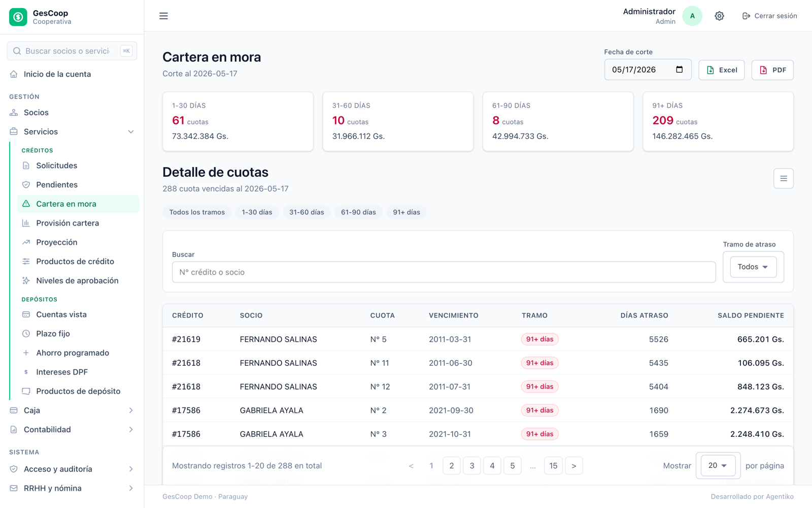Click the calendar icon in Fecha de corte
812x508 pixels.
coord(679,70)
